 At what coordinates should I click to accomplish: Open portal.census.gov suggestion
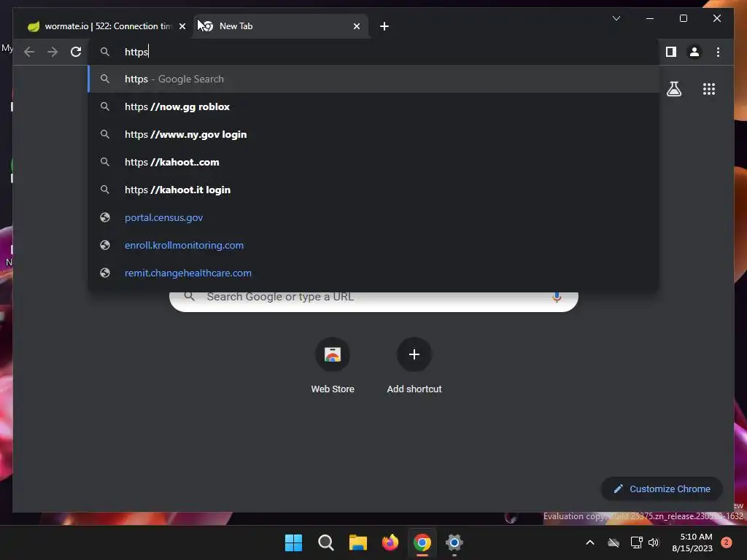point(374,217)
